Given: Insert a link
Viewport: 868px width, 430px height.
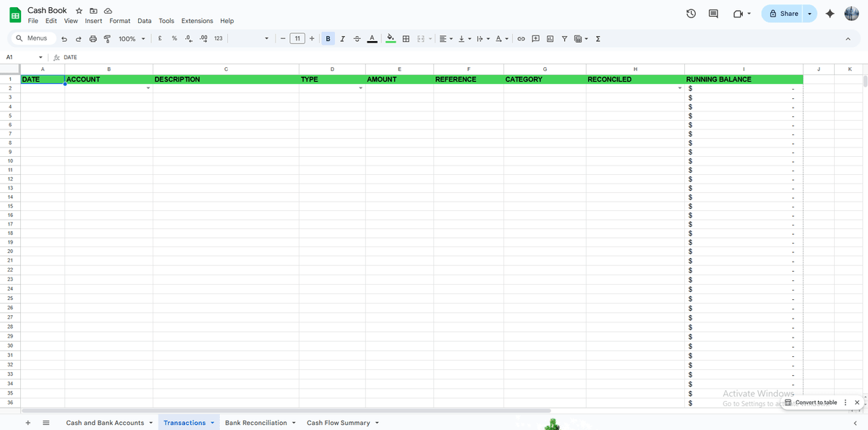Looking at the screenshot, I should point(521,39).
